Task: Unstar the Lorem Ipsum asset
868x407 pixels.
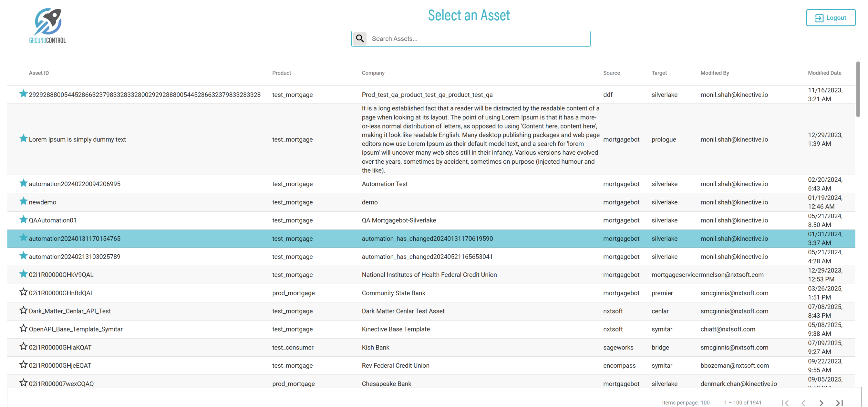Action: point(23,139)
